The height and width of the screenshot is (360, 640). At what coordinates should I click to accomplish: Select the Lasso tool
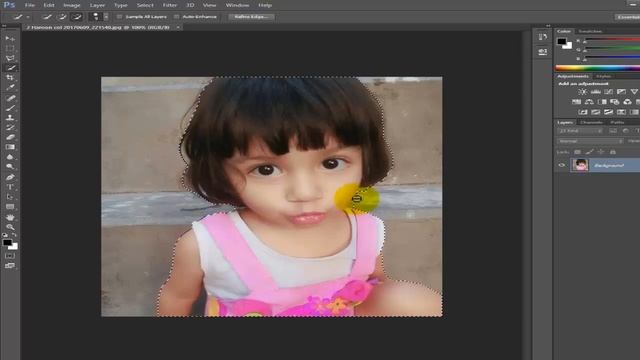pos(10,58)
